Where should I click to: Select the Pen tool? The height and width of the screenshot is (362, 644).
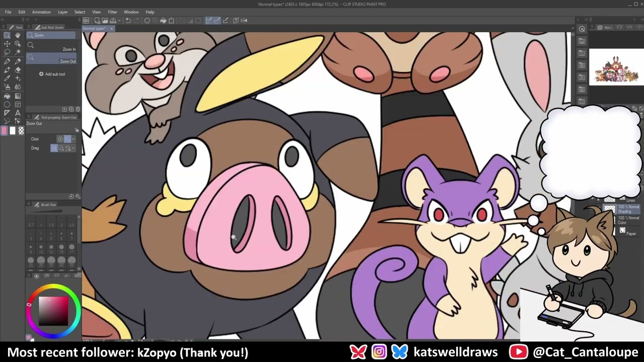click(x=7, y=61)
